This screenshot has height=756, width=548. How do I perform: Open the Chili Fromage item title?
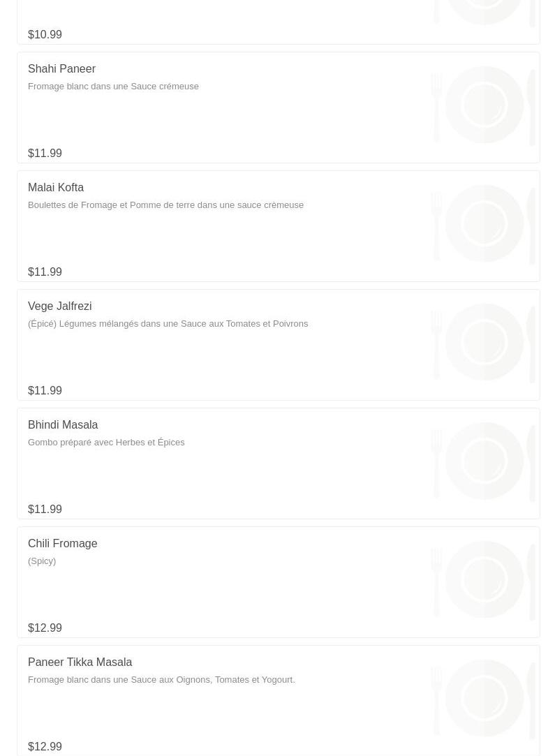pos(62,543)
